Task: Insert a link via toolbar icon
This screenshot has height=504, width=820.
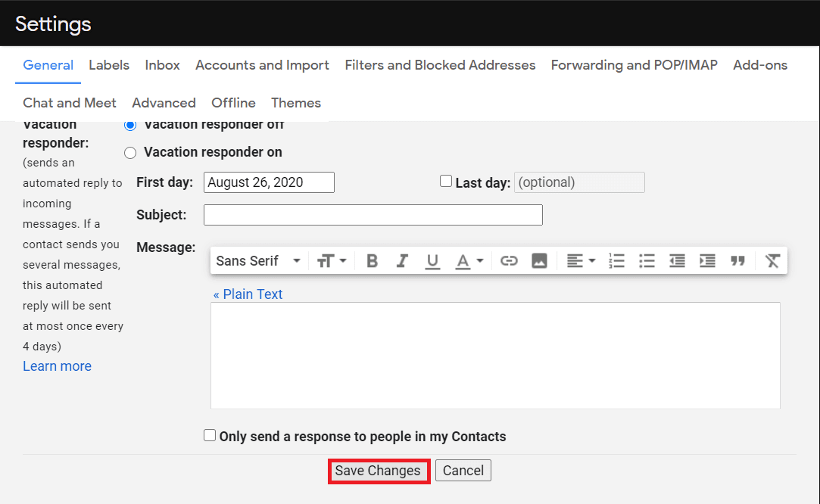Action: click(509, 260)
